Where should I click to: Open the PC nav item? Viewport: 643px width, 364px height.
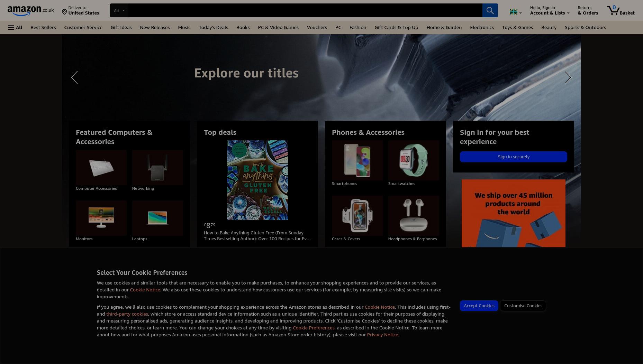point(338,27)
